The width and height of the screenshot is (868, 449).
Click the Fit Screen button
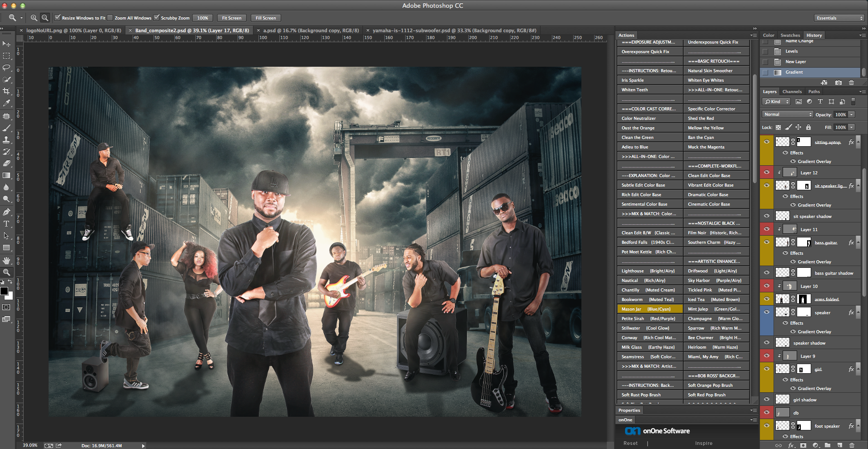coord(232,18)
